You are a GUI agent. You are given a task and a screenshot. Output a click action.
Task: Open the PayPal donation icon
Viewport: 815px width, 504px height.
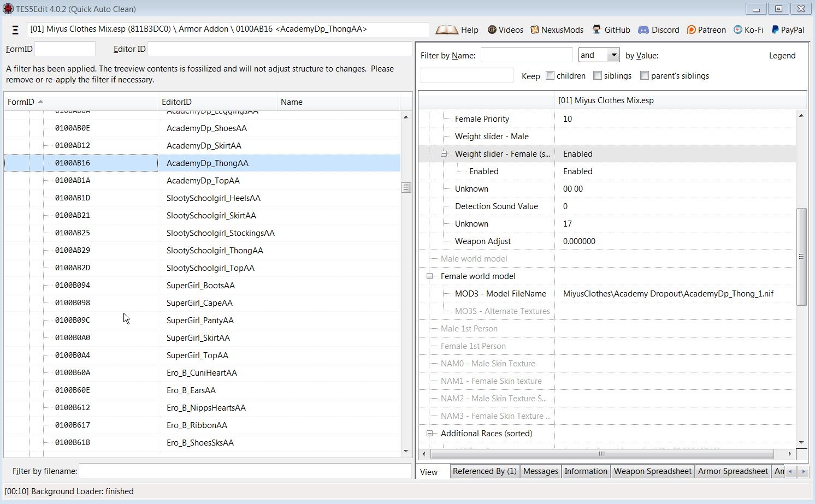(x=775, y=30)
